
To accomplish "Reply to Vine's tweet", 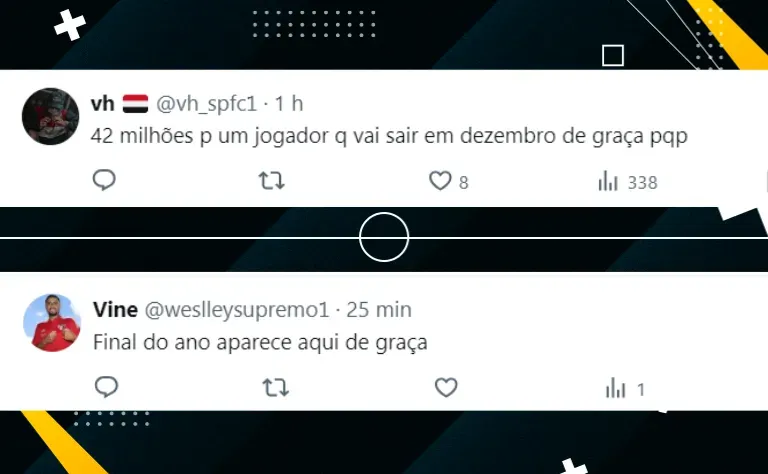I will coord(106,387).
